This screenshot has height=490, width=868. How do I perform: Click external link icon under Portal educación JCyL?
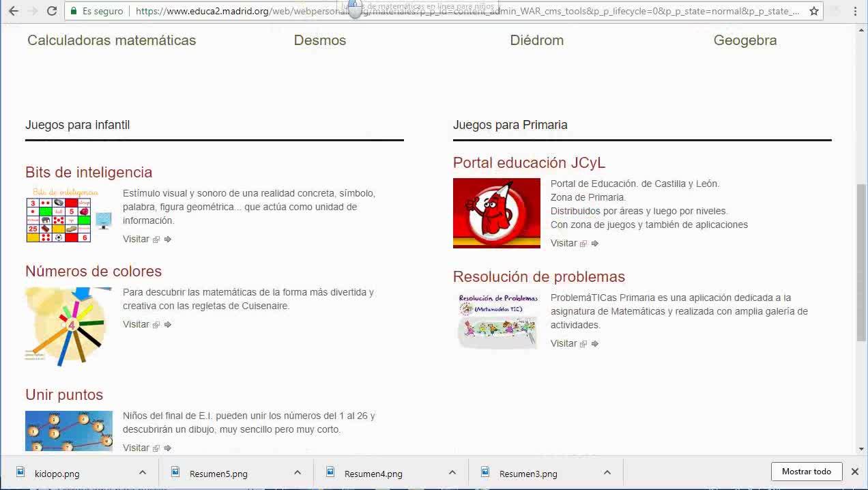pyautogui.click(x=583, y=244)
